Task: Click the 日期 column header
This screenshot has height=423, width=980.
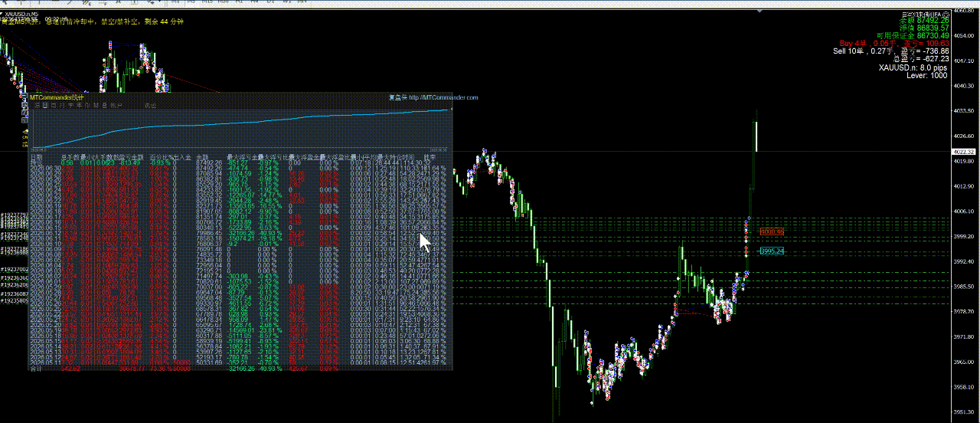Action: coord(36,156)
